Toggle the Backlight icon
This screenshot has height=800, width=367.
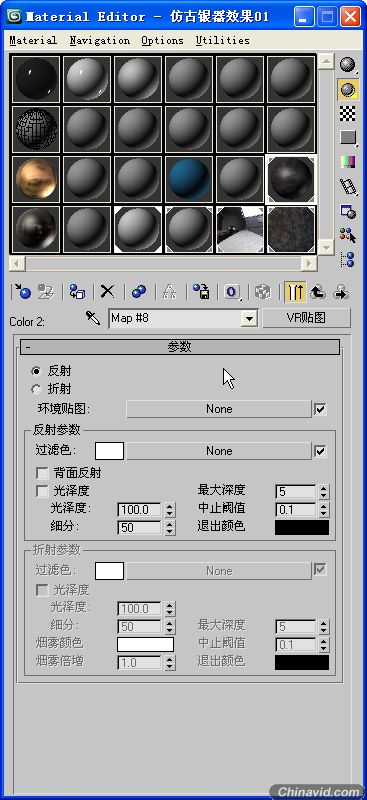(x=348, y=89)
